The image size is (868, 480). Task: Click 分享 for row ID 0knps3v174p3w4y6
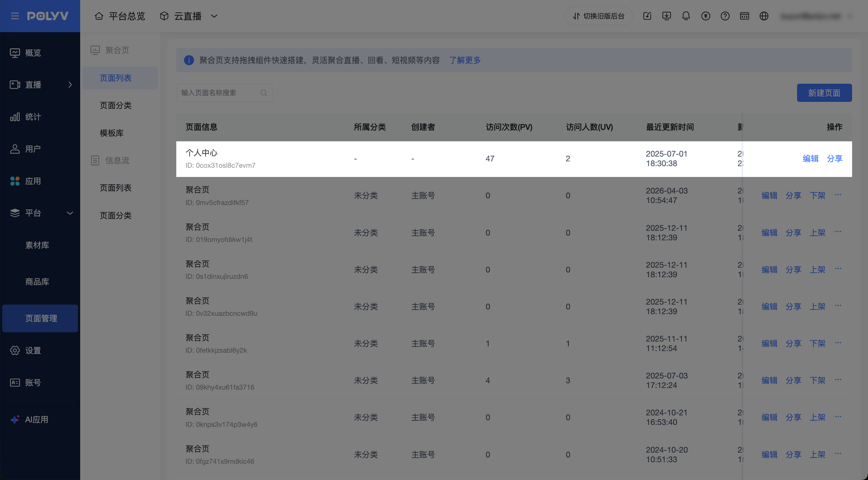[x=793, y=417]
